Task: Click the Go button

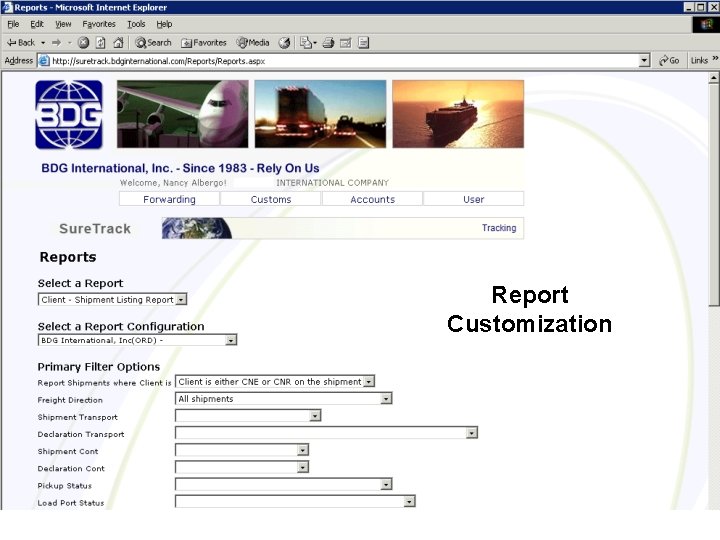Action: 669,61
